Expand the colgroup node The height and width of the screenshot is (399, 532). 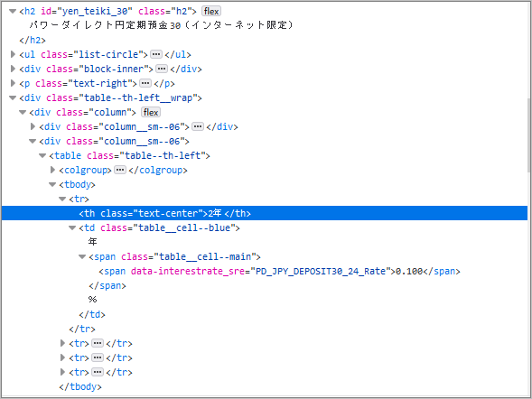pos(52,170)
